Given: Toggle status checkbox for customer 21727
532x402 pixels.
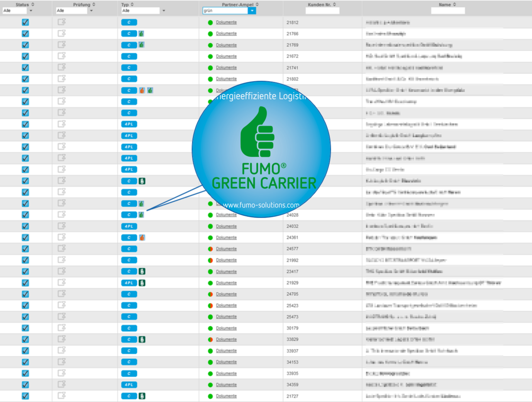Looking at the screenshot, I should (x=25, y=396).
